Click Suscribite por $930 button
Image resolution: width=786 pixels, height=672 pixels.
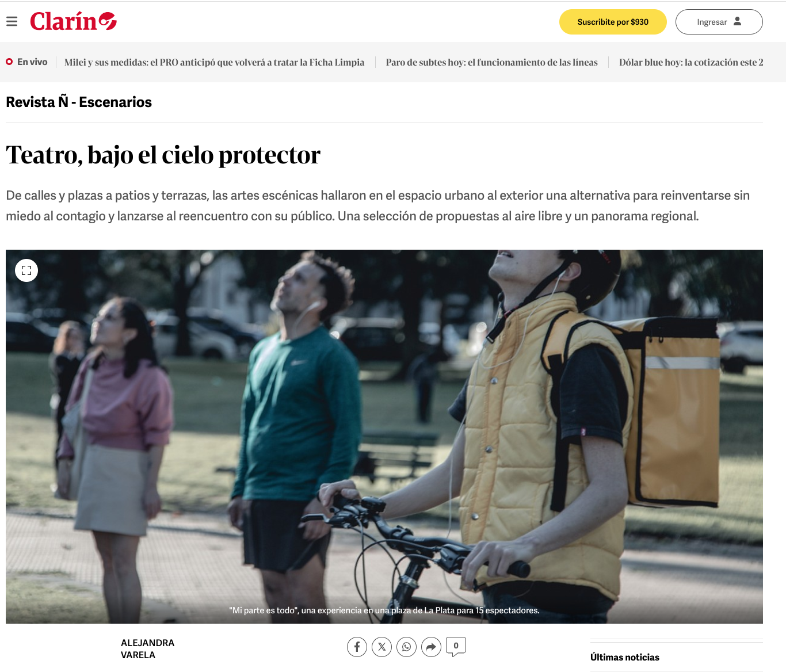(x=613, y=22)
